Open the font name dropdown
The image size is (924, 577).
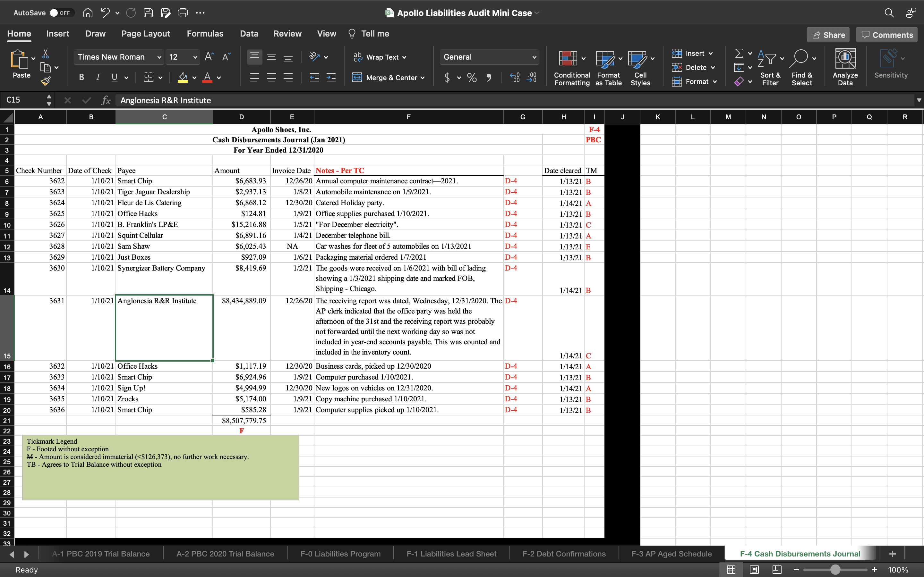(x=159, y=57)
